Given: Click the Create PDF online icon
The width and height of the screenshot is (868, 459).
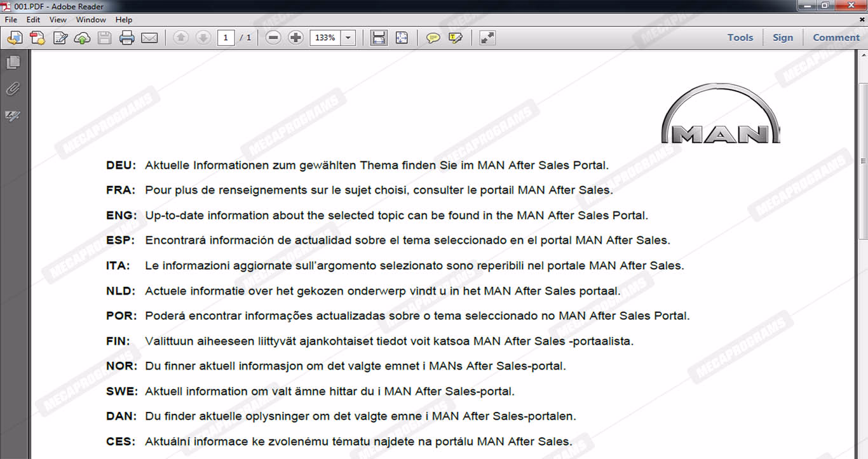Looking at the screenshot, I should (x=37, y=38).
